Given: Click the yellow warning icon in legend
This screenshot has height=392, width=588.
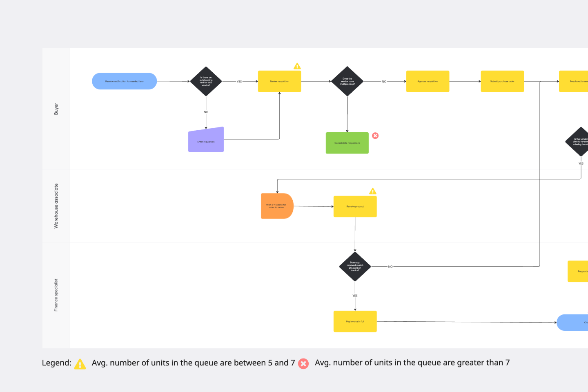Looking at the screenshot, I should (80, 364).
